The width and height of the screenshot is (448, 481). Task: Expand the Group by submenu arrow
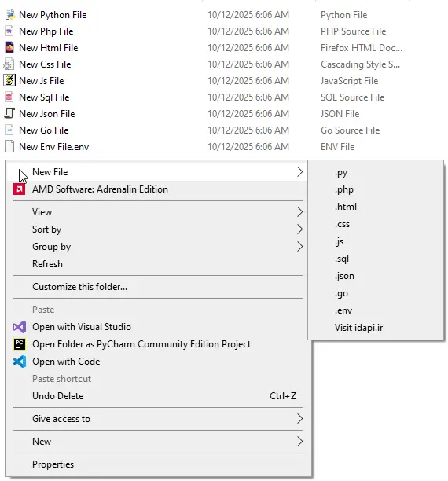click(299, 247)
